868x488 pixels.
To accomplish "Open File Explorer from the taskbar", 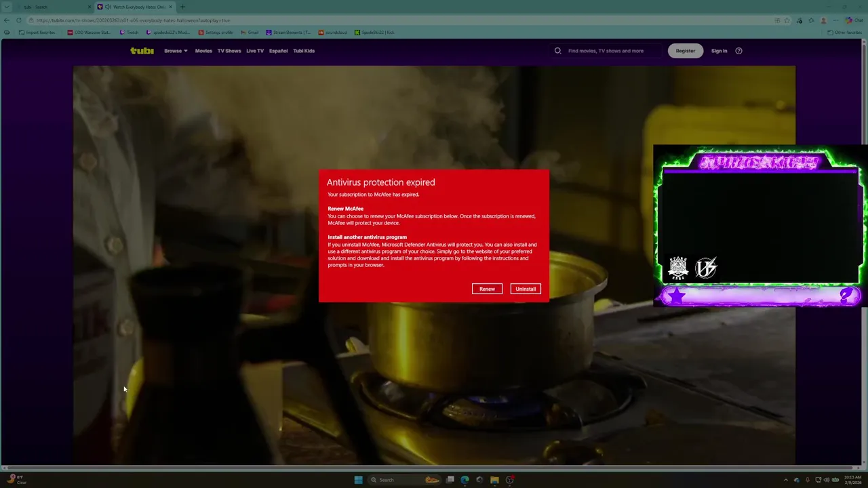I will 494,480.
